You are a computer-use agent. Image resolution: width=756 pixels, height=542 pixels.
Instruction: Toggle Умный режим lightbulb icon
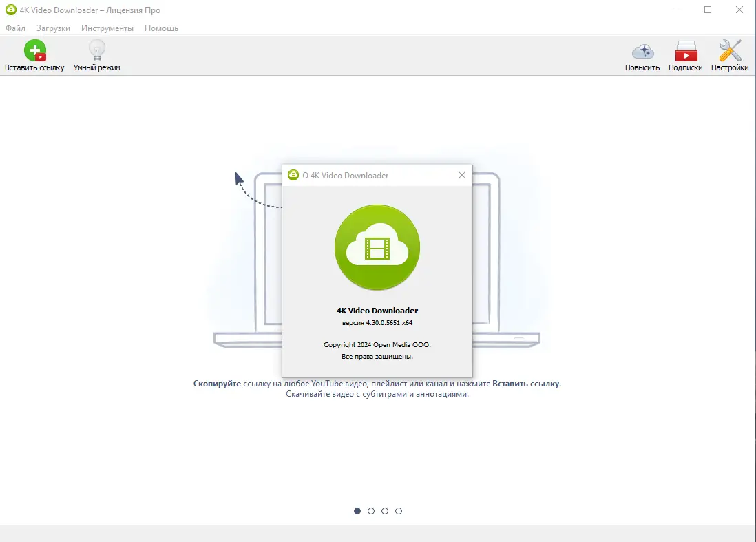tap(97, 51)
